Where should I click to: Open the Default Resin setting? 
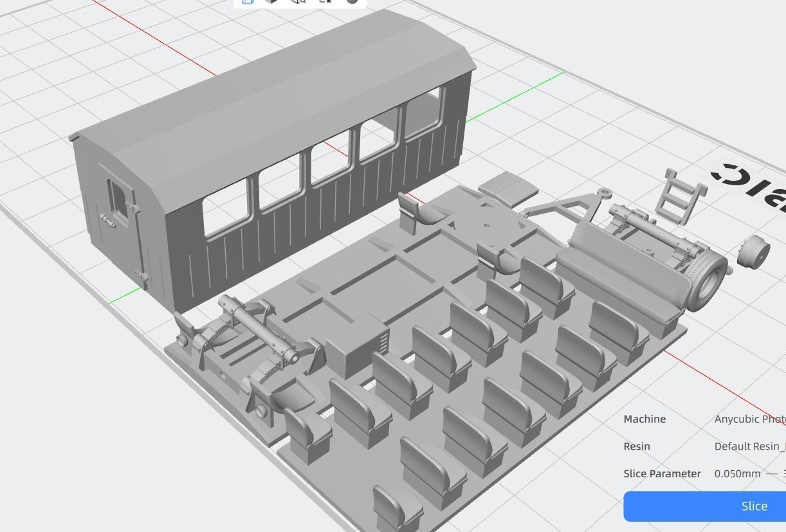[x=750, y=446]
